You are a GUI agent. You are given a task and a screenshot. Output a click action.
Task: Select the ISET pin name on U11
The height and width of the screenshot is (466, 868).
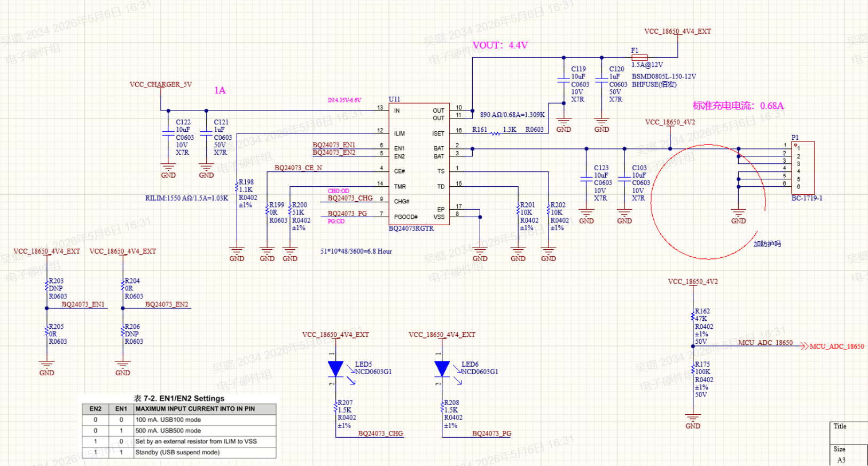pos(439,133)
